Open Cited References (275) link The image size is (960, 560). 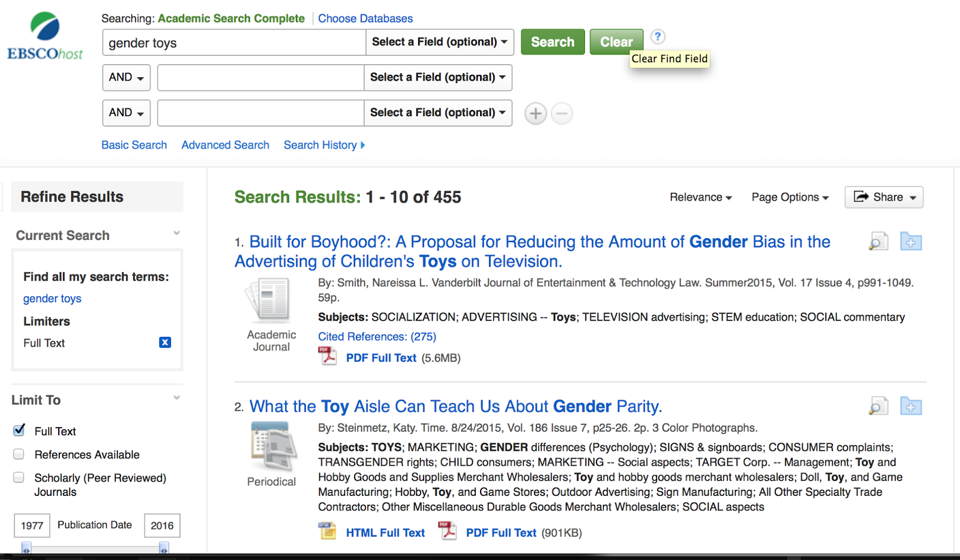coord(376,336)
